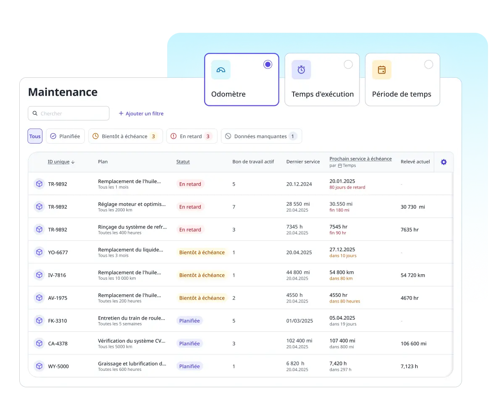The width and height of the screenshot is (504, 420).
Task: Select the Période de temps radio button
Action: [x=428, y=64]
